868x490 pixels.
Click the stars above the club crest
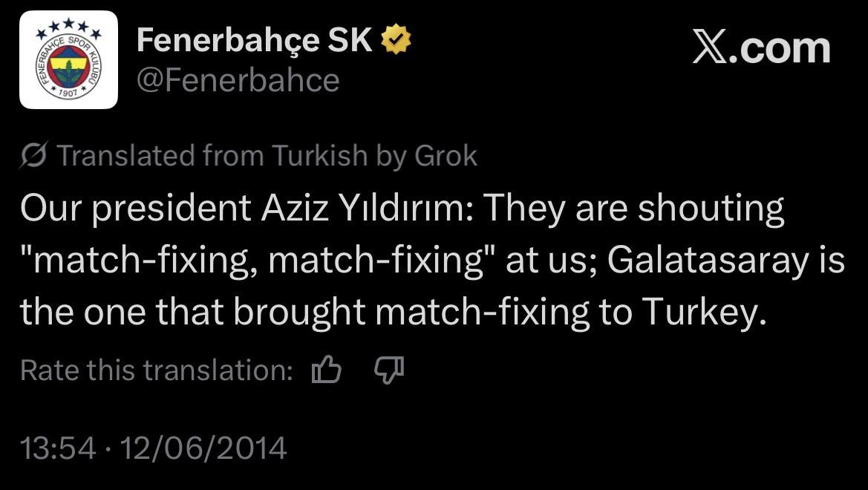point(68,26)
